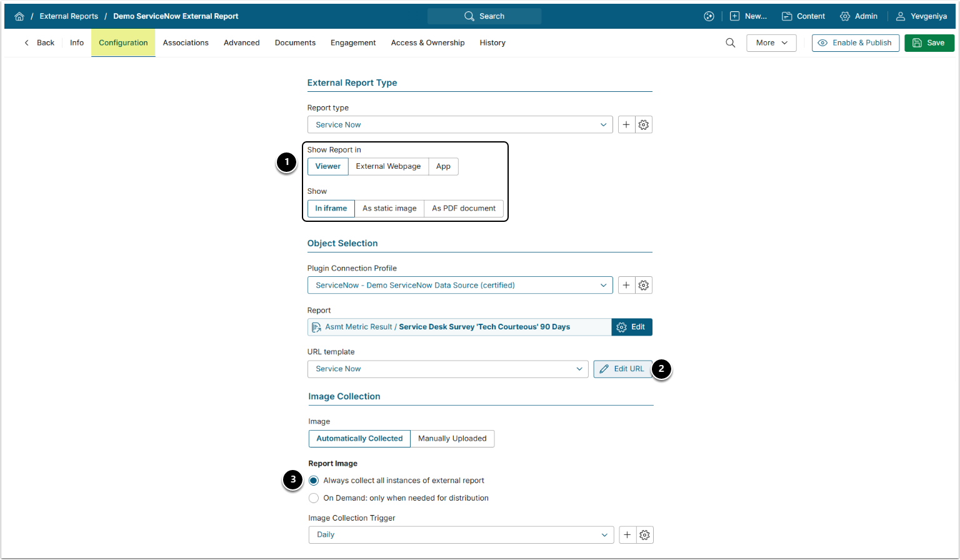
Task: Click the search magnifier icon beside More
Action: 730,42
